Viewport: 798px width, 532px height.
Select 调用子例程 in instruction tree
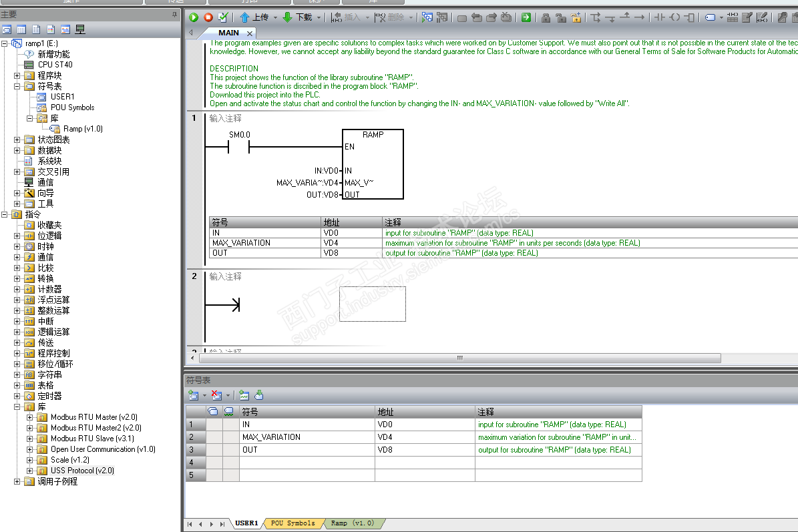click(x=57, y=482)
